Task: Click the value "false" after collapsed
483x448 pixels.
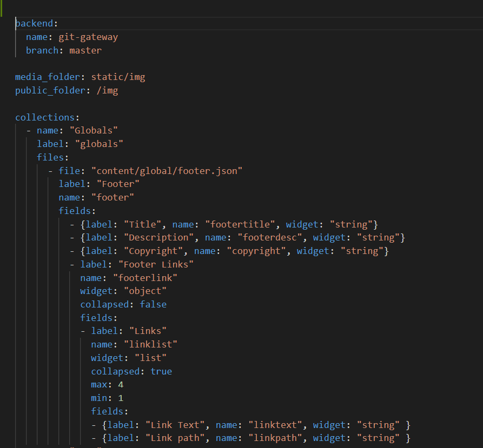Action: click(153, 304)
